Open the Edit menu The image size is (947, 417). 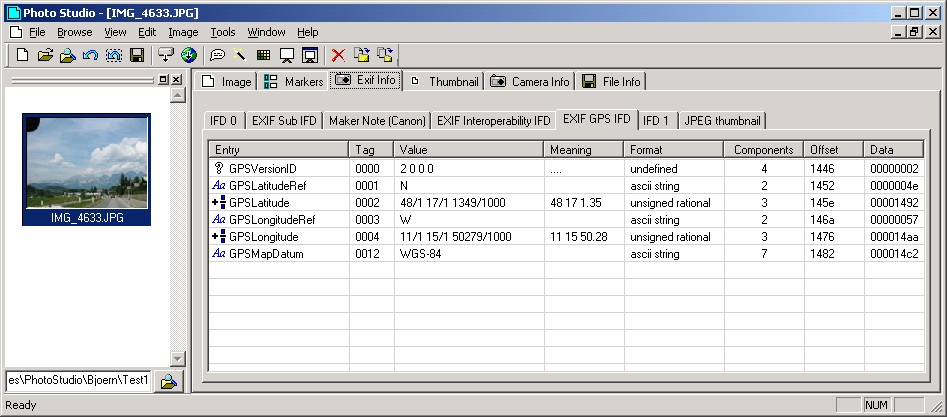pyautogui.click(x=147, y=32)
